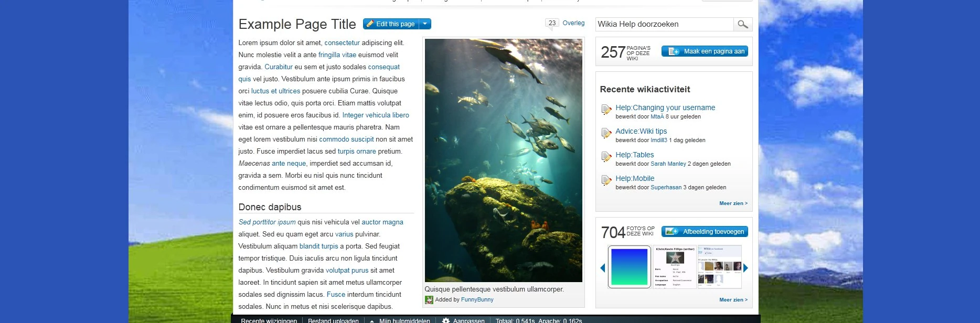980x323 pixels.
Task: Show previous photos with left carousel arrow
Action: [x=603, y=268]
